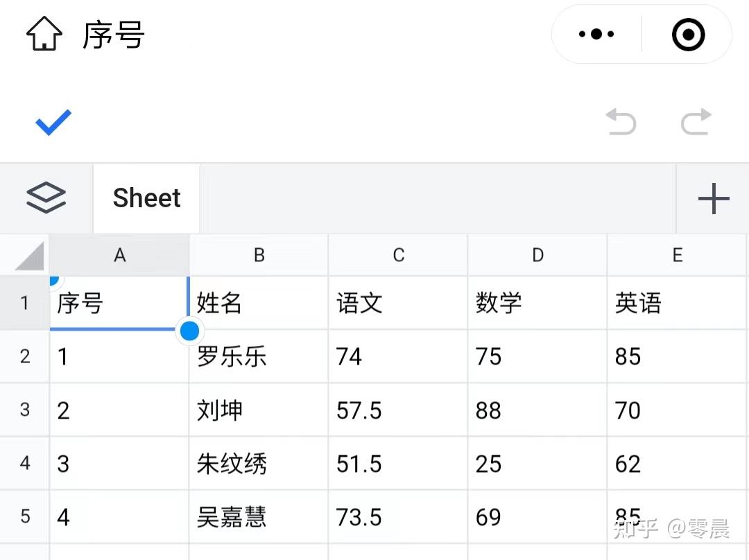Switch to the Sheet tab
Screen dimensions: 749x560
click(146, 198)
